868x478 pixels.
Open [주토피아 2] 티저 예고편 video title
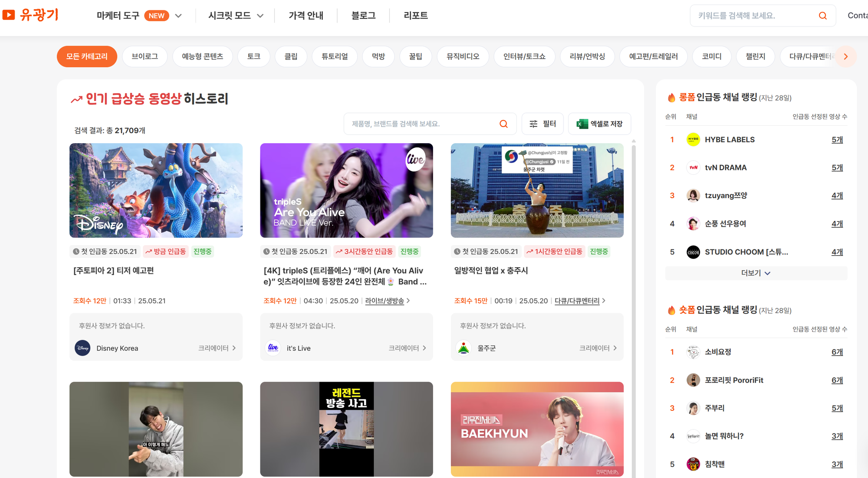(114, 271)
